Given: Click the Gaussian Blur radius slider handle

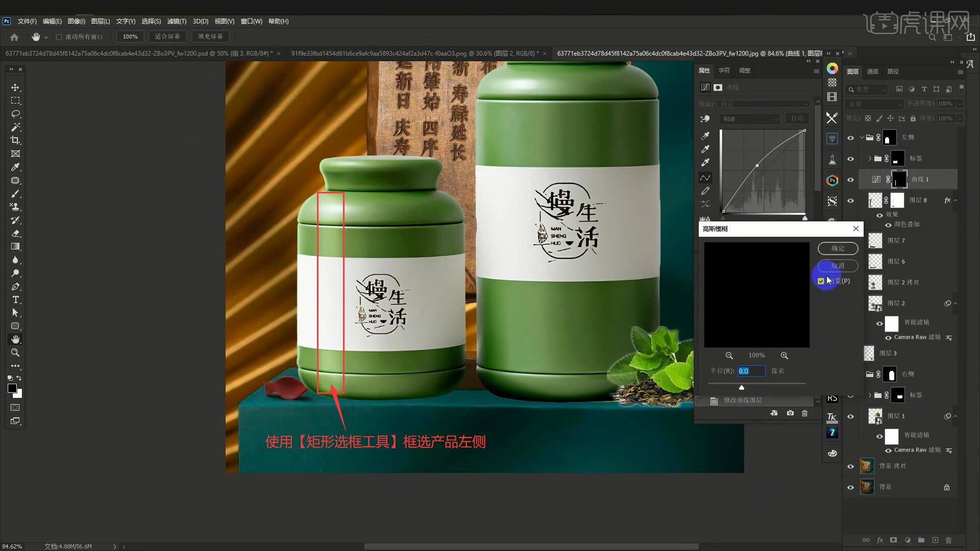Looking at the screenshot, I should (742, 388).
